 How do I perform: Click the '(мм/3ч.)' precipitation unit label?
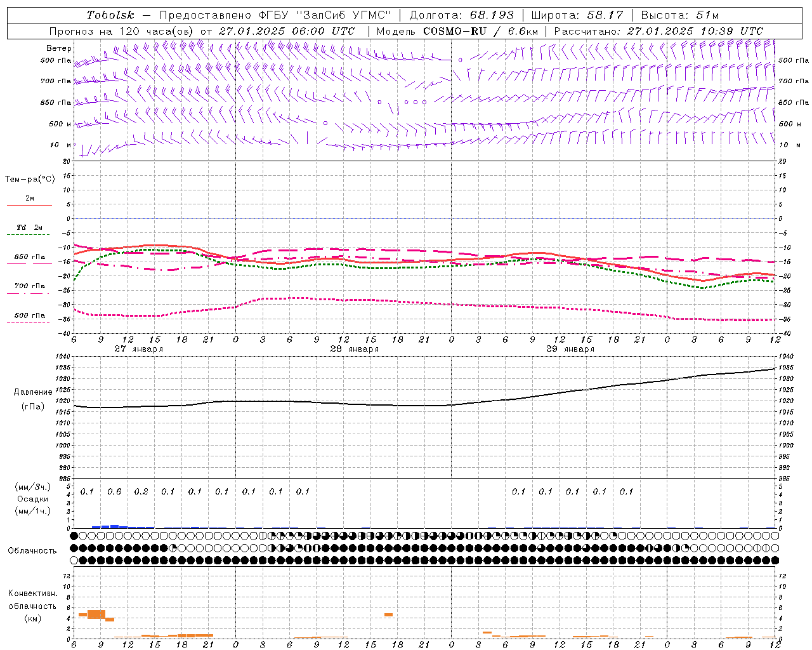coord(33,487)
